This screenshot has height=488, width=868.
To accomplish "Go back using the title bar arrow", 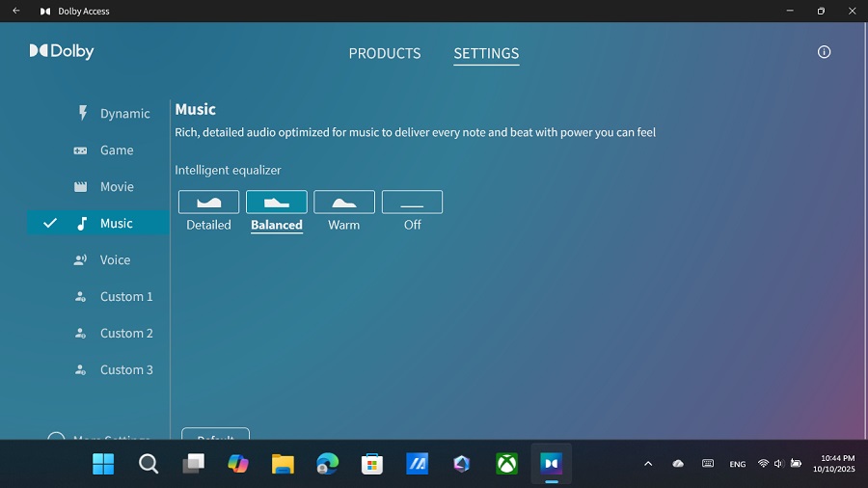I will tap(15, 12).
